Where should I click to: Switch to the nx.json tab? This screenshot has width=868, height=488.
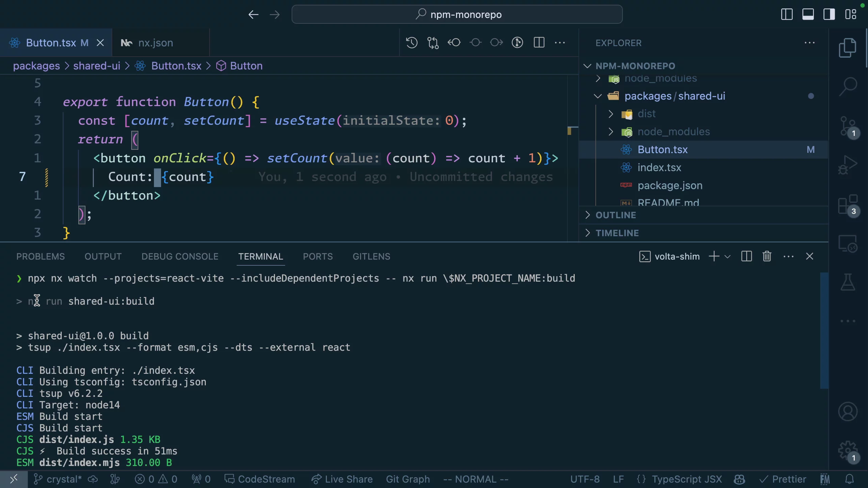pyautogui.click(x=156, y=43)
